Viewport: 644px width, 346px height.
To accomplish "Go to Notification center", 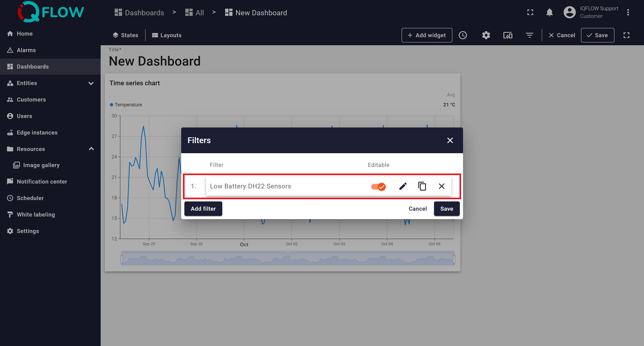I will [x=42, y=182].
